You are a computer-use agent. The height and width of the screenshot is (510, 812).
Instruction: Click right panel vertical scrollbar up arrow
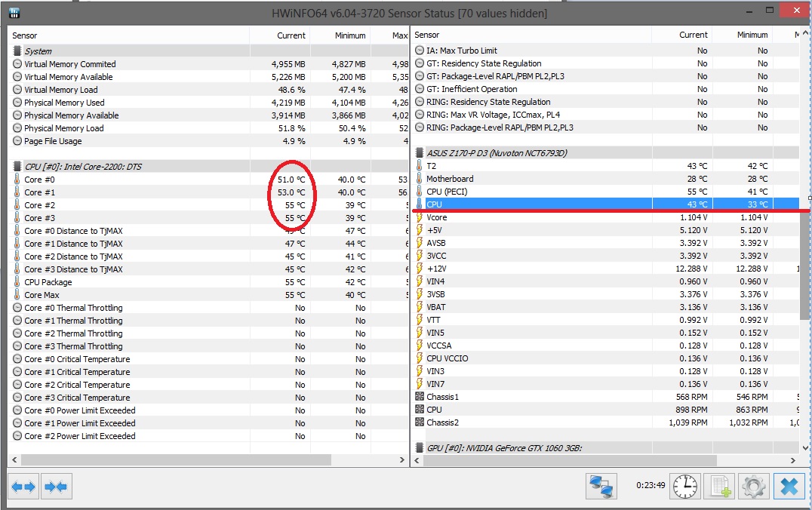pos(805,34)
